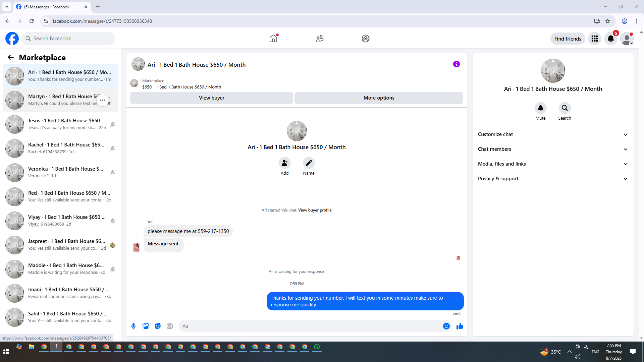Select the Messenger | Facebook browser tab
This screenshot has width=644, height=362.
point(52,7)
